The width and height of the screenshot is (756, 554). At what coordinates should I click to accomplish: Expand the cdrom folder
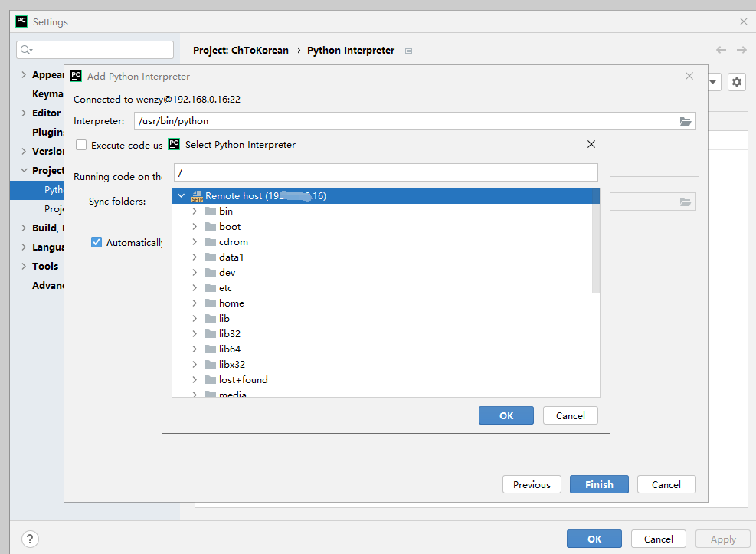point(195,241)
